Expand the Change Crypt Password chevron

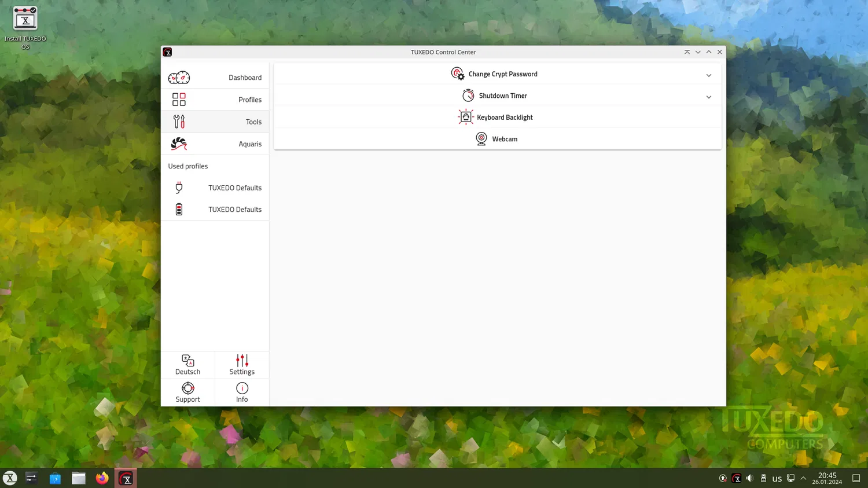click(x=709, y=75)
